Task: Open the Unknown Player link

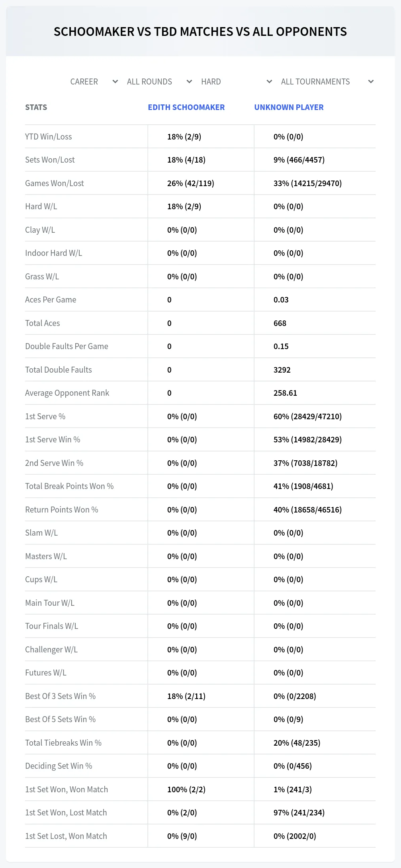Action: [x=289, y=107]
